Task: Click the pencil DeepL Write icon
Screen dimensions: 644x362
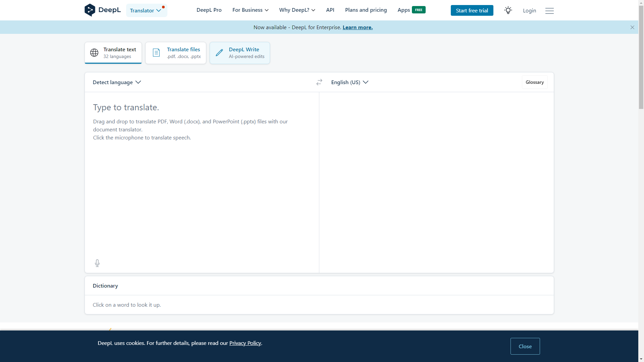Action: pyautogui.click(x=219, y=53)
